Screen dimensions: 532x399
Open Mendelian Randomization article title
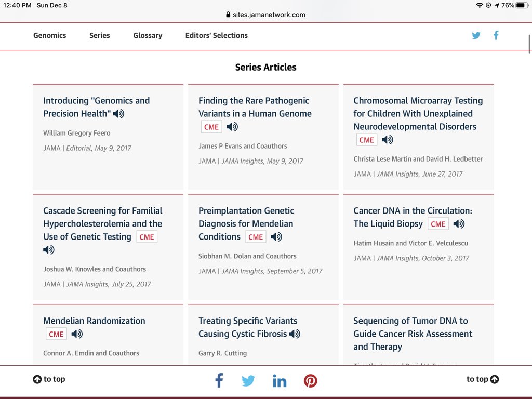94,321
